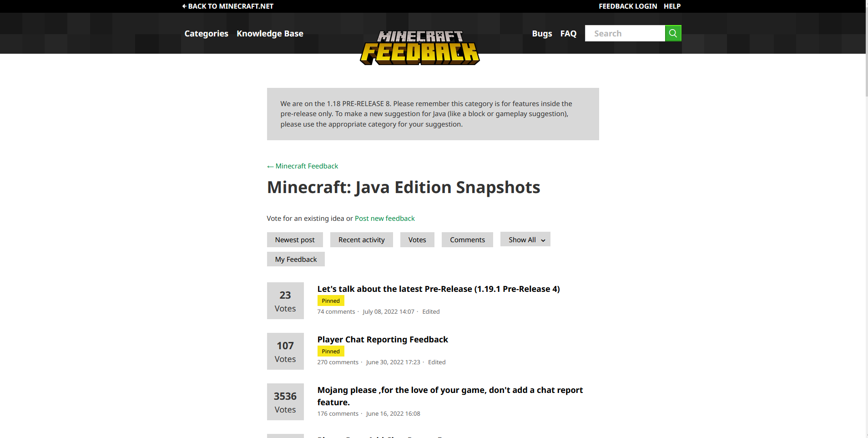The width and height of the screenshot is (868, 438).
Task: Go to the Bugs page
Action: click(x=542, y=33)
